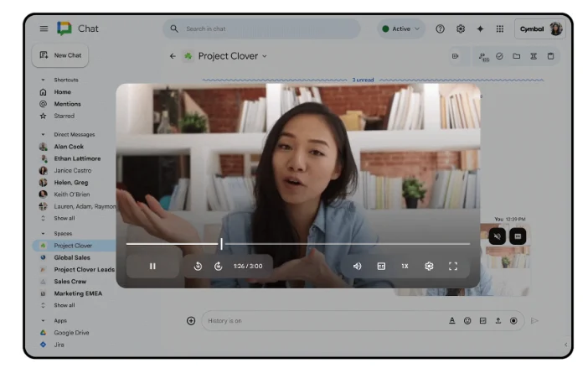Start a New Chat
588x368 pixels.
60,55
